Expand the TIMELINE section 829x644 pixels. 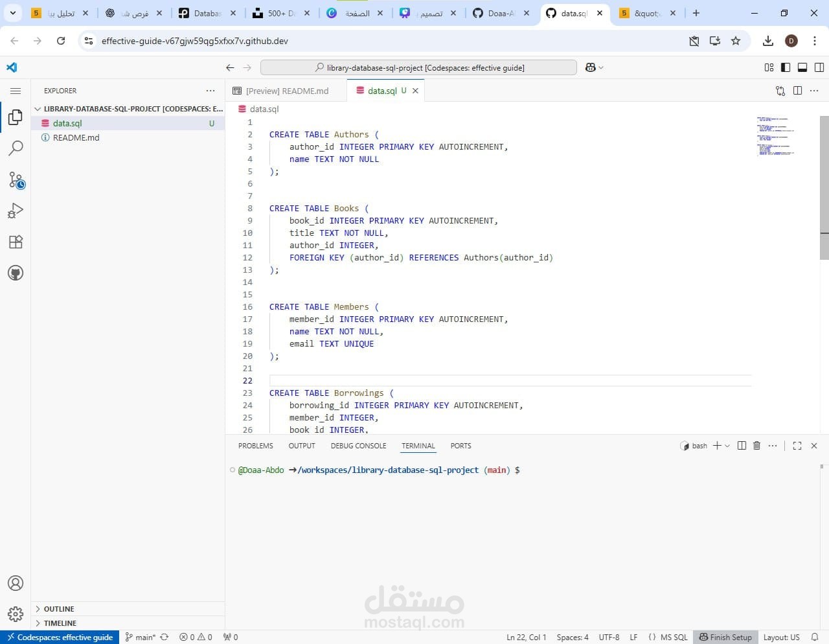click(60, 623)
